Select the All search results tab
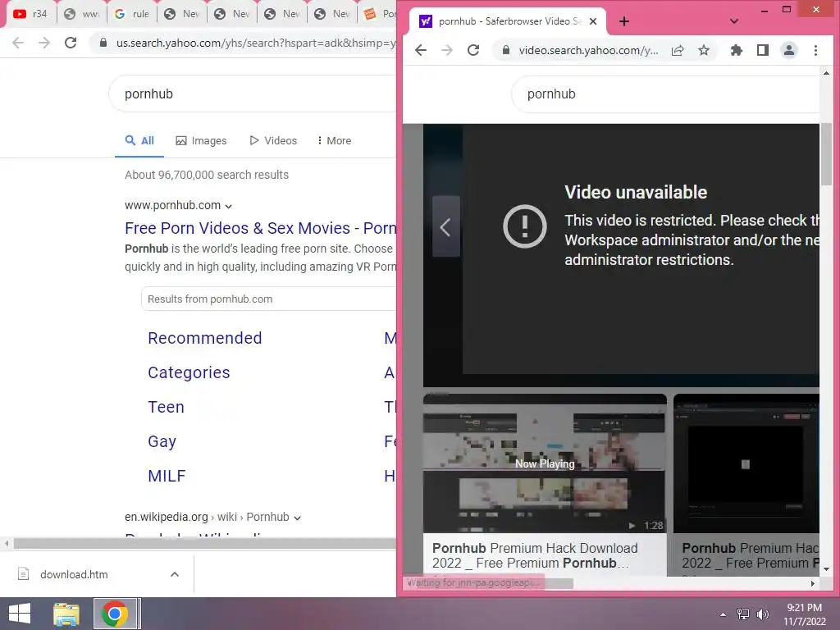 click(139, 141)
